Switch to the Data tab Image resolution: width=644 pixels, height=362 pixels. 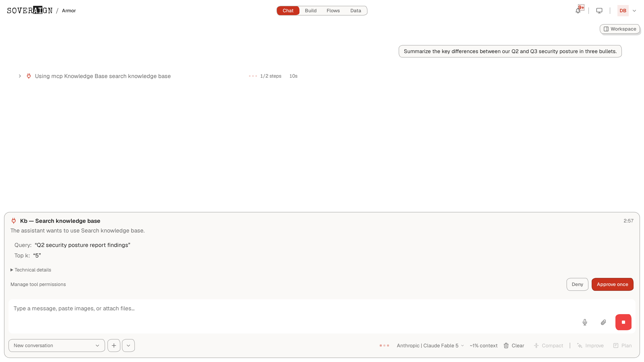pos(355,11)
